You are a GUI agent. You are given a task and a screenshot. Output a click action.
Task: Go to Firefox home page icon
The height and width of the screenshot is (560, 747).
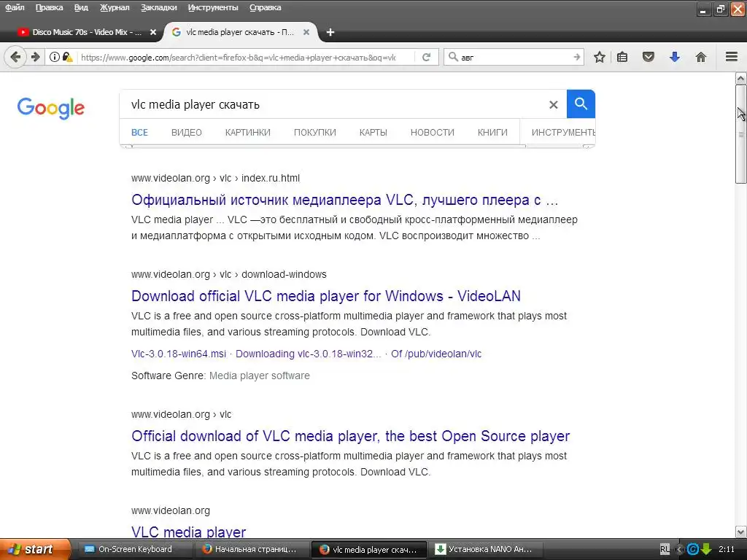point(701,57)
